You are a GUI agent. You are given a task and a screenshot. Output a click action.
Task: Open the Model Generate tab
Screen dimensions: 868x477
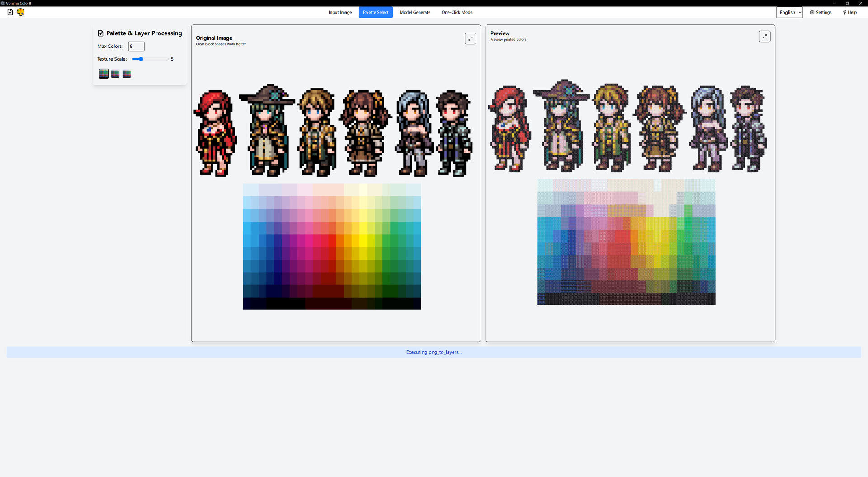click(x=415, y=12)
